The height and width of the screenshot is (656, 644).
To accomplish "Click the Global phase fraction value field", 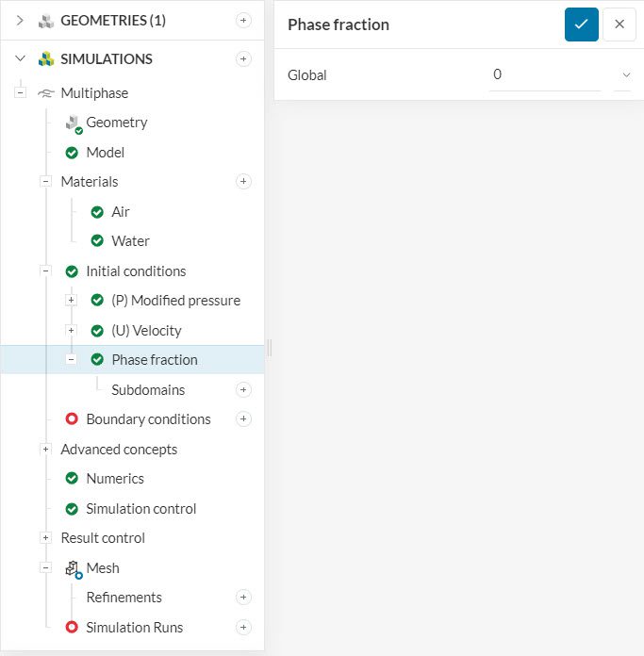I will (544, 74).
